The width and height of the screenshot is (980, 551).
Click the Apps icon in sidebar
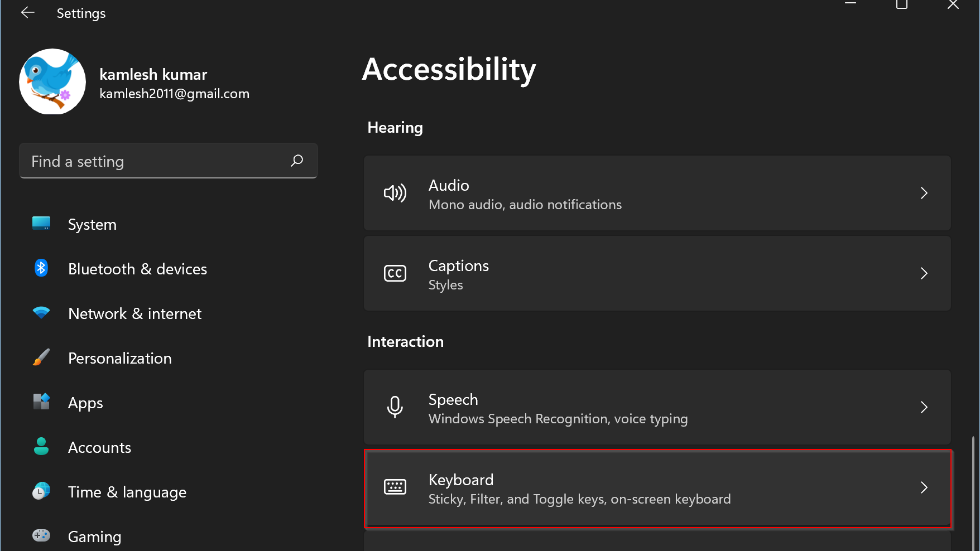coord(41,402)
